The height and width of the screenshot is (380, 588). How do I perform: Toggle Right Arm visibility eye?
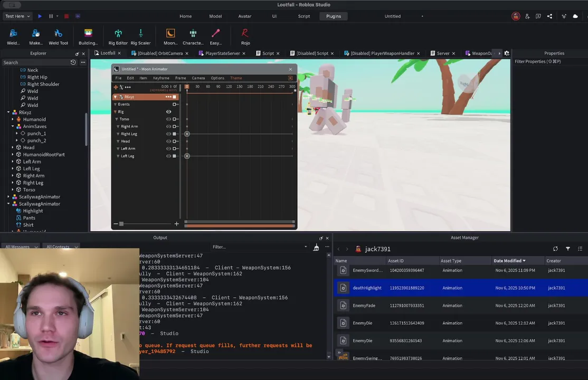pos(169,127)
